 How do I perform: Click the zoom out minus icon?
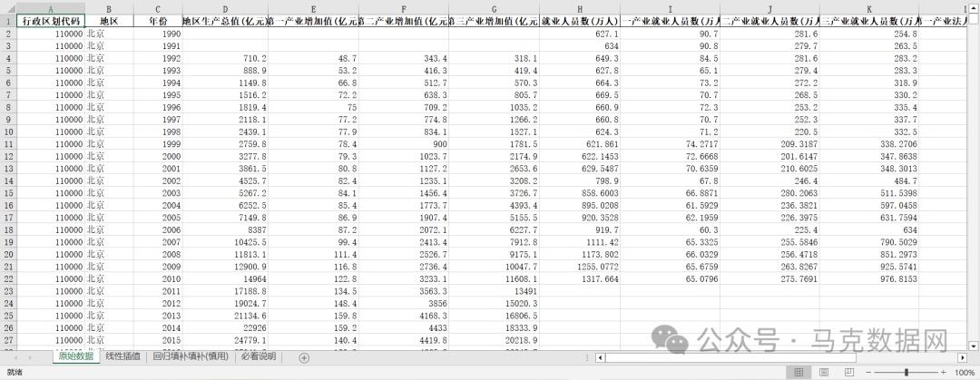(x=867, y=373)
